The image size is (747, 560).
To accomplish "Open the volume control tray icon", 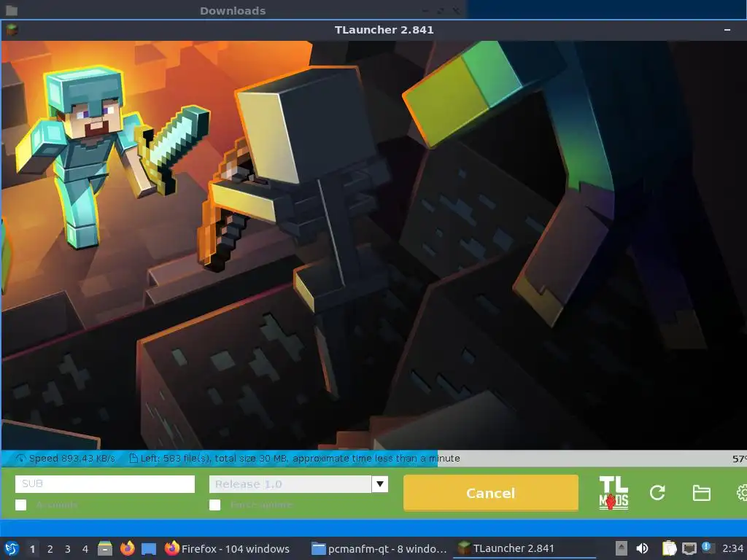I will pos(642,548).
